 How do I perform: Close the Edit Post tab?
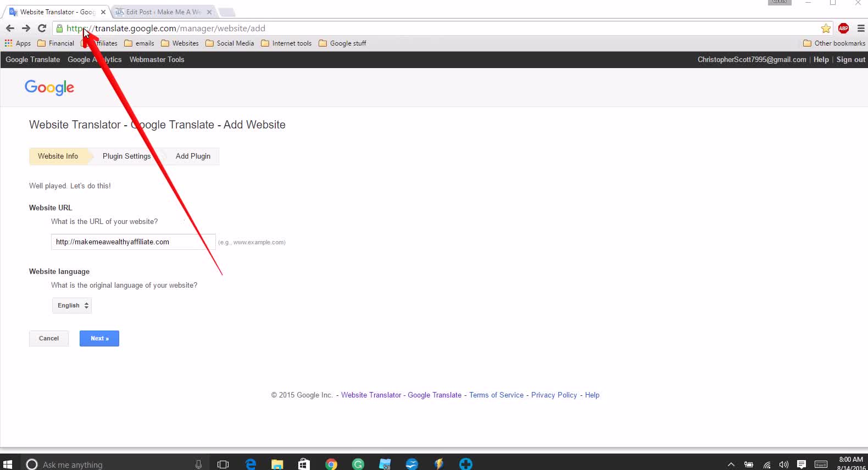(x=209, y=12)
